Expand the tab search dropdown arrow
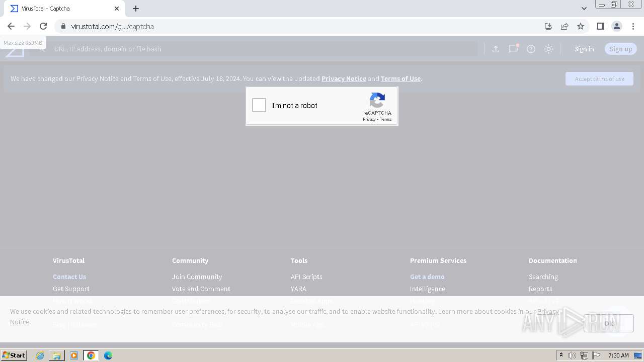The height and width of the screenshot is (362, 644). coord(584,9)
